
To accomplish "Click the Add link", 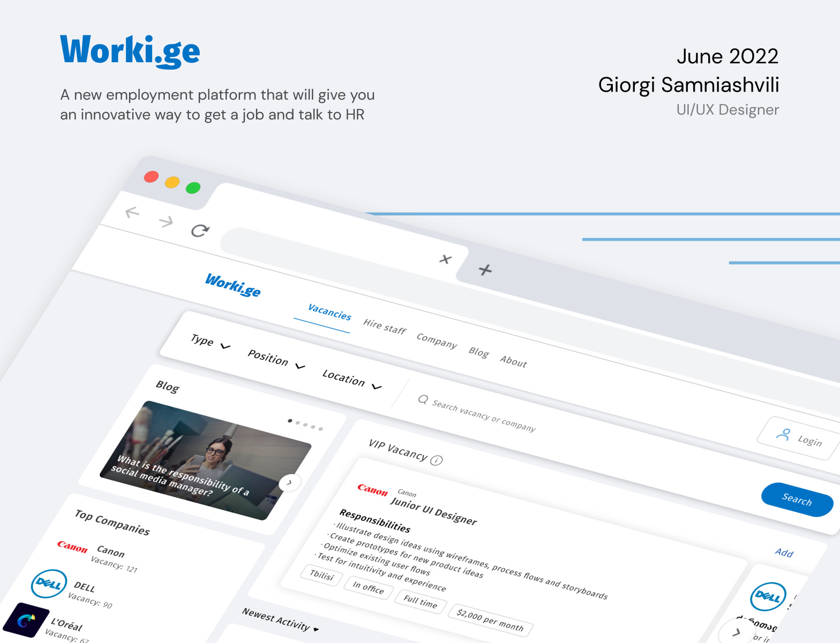I will click(784, 552).
